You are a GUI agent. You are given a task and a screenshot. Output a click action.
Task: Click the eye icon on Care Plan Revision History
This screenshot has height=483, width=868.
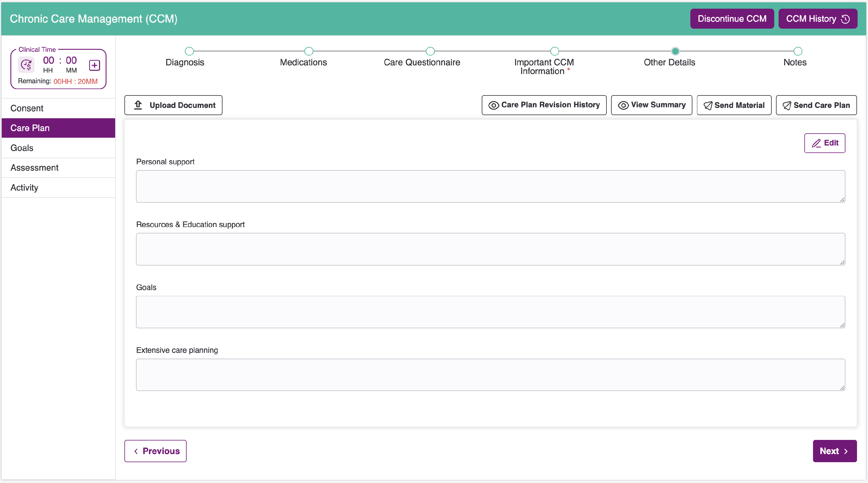click(x=494, y=106)
